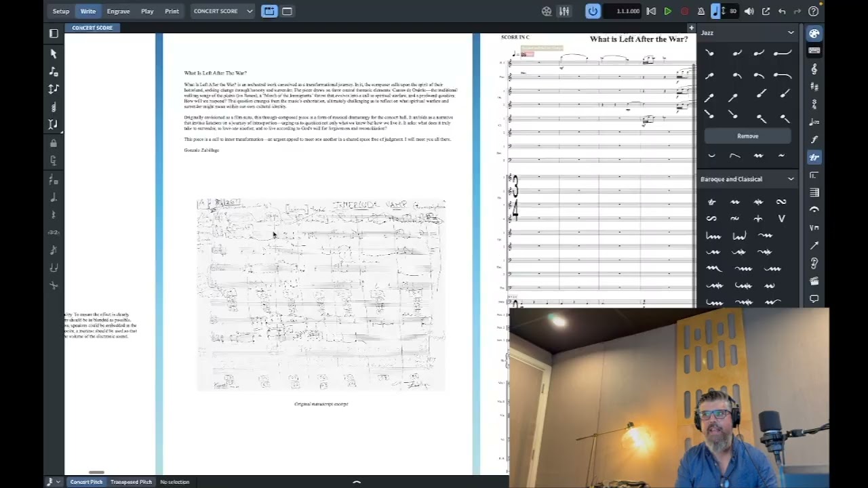Screen dimensions: 868x488
Task: Collapse the Jazz ornaments section
Action: (791, 33)
